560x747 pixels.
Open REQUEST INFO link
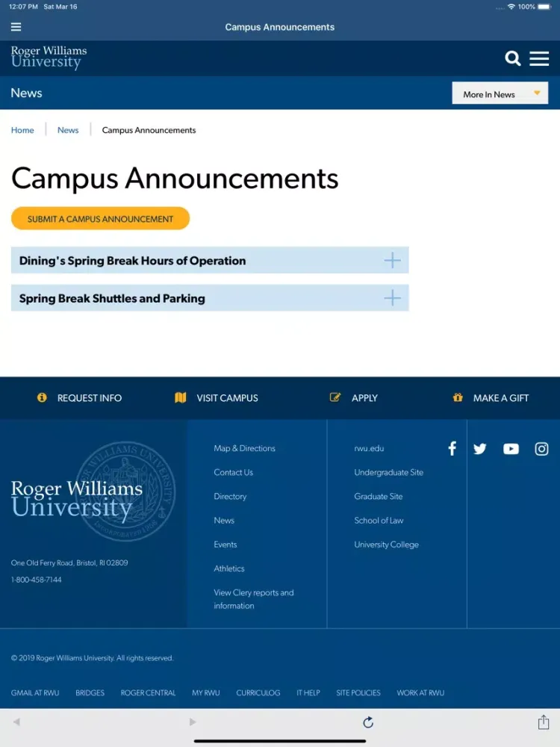[90, 398]
